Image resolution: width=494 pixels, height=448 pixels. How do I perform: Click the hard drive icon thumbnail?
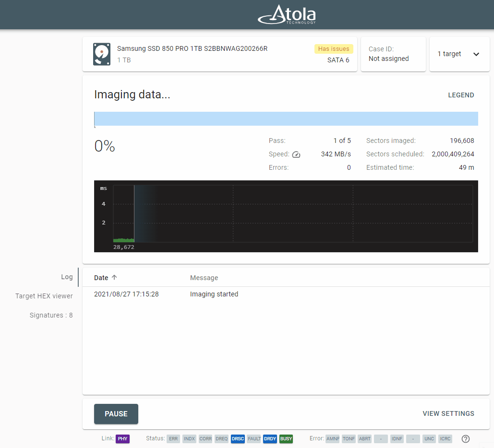tap(101, 54)
